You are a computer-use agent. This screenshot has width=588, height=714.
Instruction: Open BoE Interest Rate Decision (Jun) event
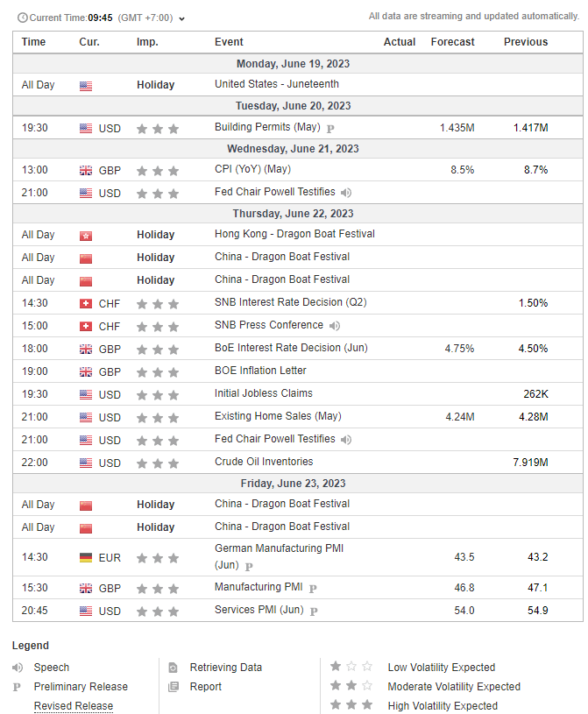(291, 348)
